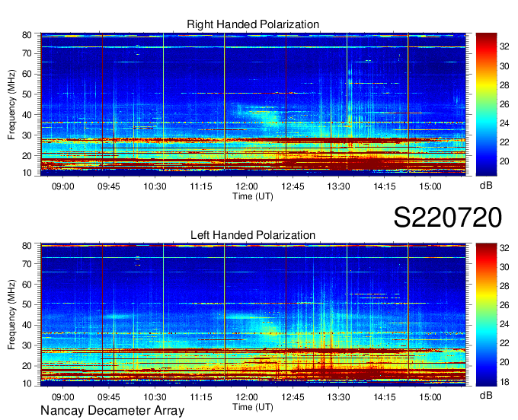Click "Time (UT)" label under Right Handed plot
This screenshot has height=420, width=518.
[x=253, y=196]
